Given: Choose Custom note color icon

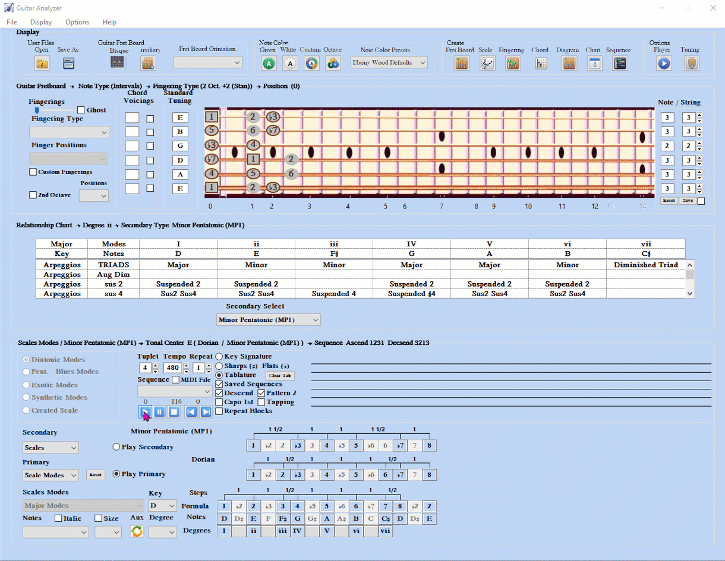Looking at the screenshot, I should [312, 63].
